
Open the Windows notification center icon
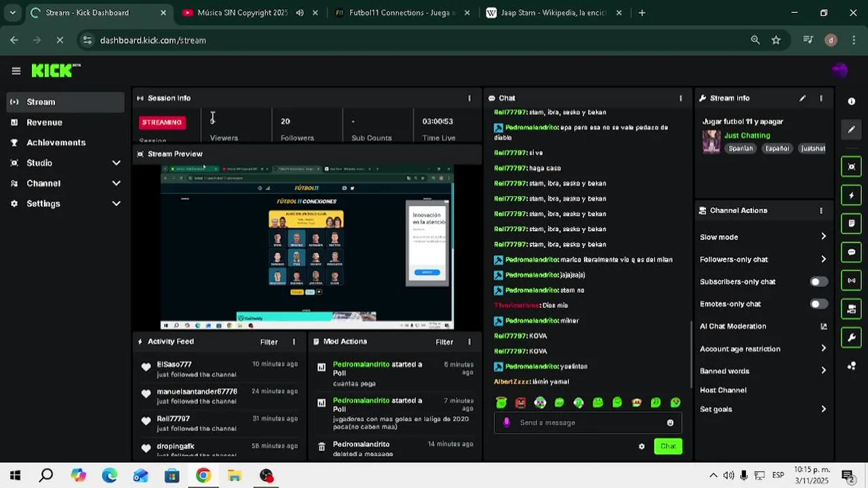click(x=847, y=476)
